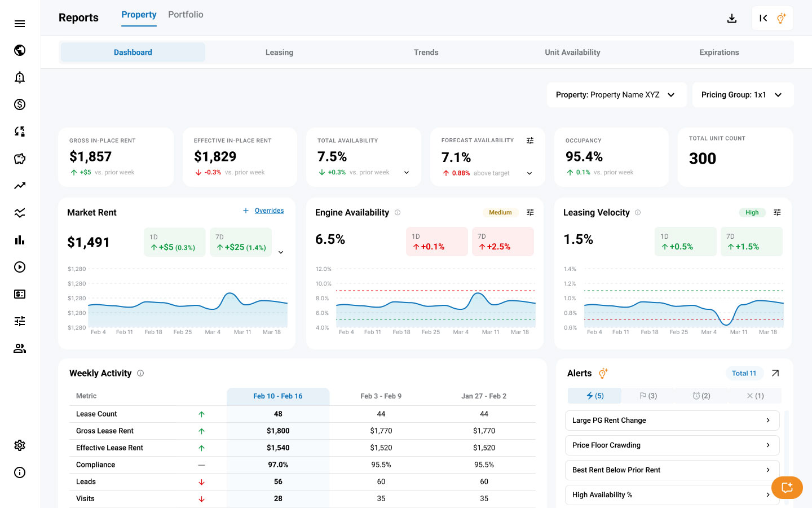The width and height of the screenshot is (812, 508).
Task: Click the Lease Count metric row label
Action: click(x=96, y=414)
